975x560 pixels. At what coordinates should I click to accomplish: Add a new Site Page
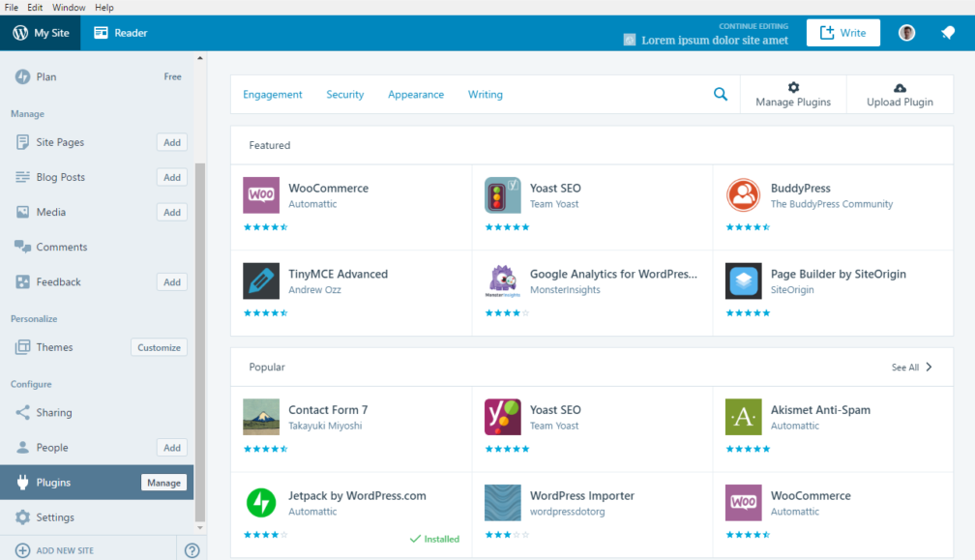click(171, 142)
